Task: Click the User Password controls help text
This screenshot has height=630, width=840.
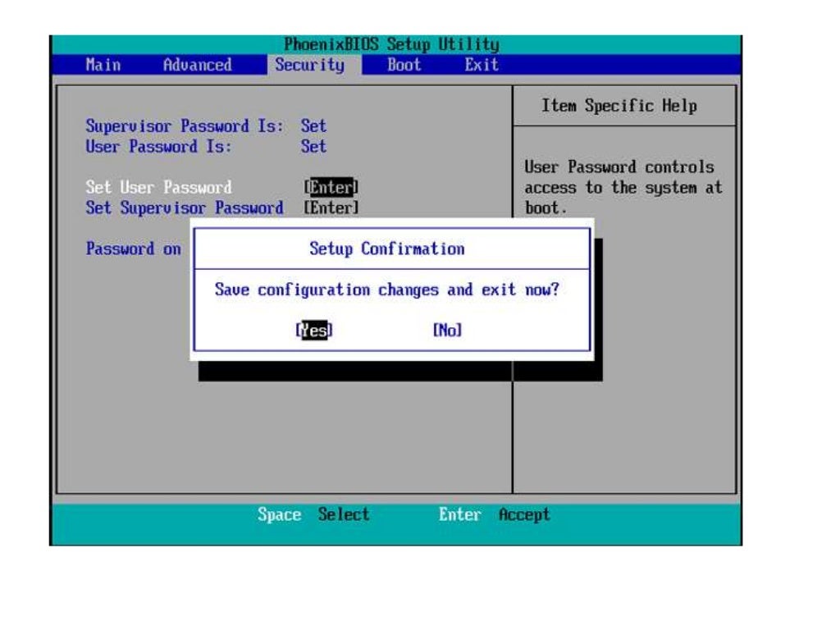Action: point(623,187)
